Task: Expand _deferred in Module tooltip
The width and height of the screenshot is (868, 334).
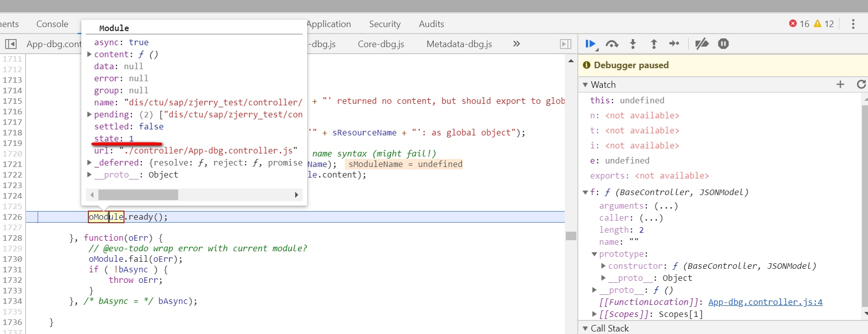Action: 89,162
